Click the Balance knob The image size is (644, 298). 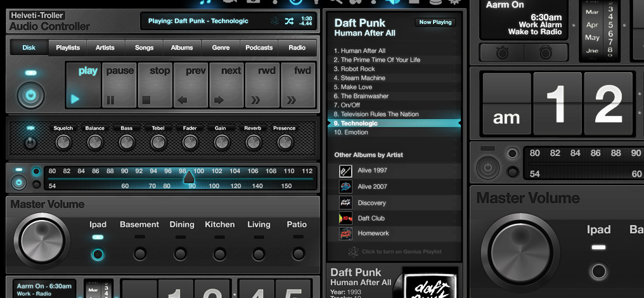point(95,143)
